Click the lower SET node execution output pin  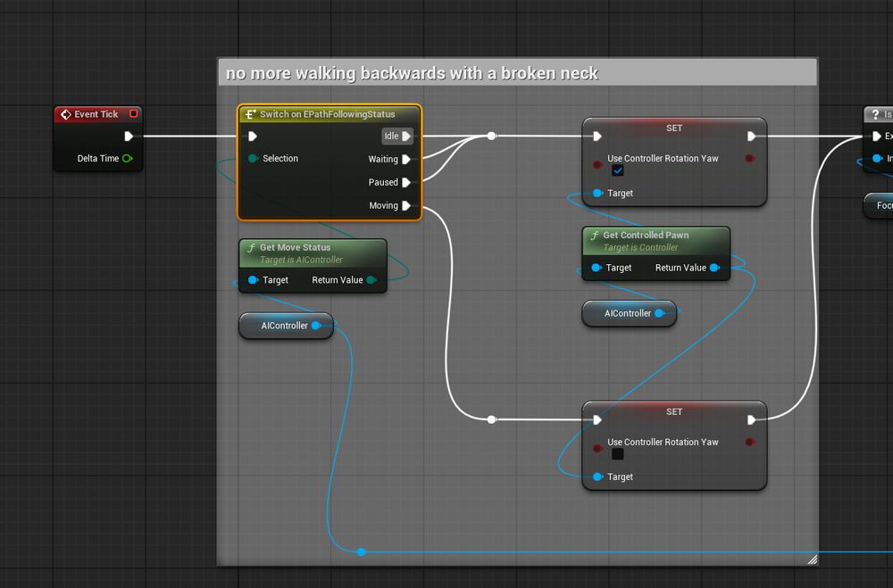coord(751,420)
